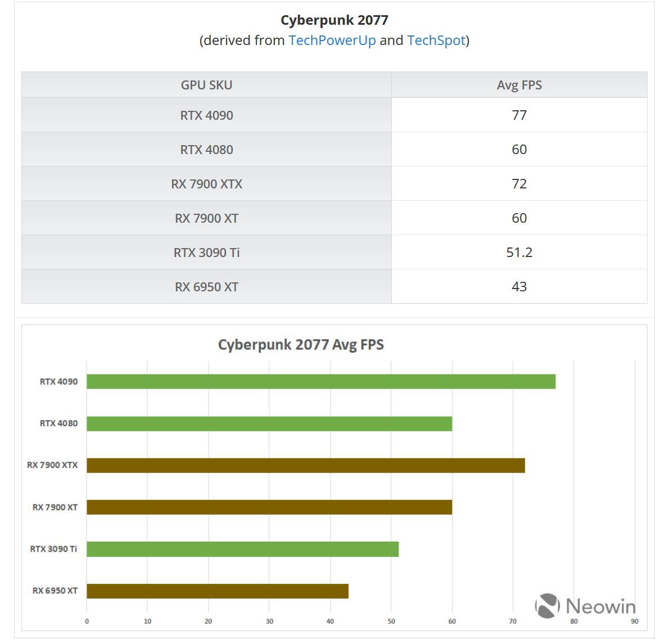Click the "RTX 4080" chart axis label

pos(59,424)
